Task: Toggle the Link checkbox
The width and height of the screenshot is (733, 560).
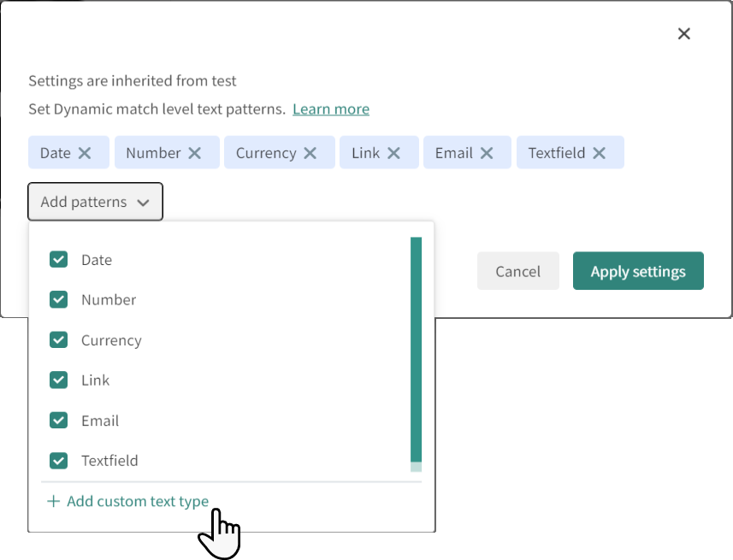Action: click(58, 380)
